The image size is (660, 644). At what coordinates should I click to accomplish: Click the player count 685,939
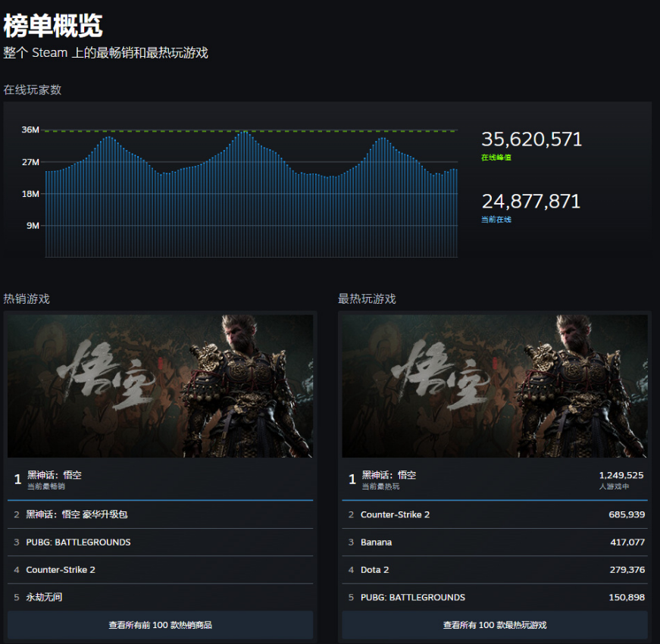[x=627, y=514]
